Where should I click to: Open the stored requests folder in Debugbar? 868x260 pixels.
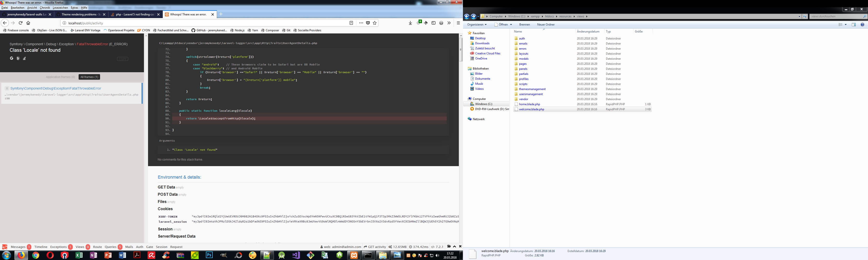coord(449,247)
